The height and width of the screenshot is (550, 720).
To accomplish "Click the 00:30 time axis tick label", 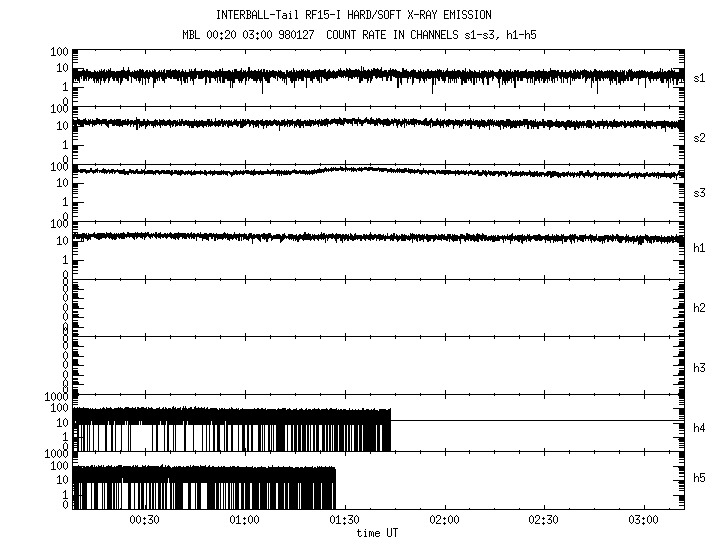I will click(145, 520).
